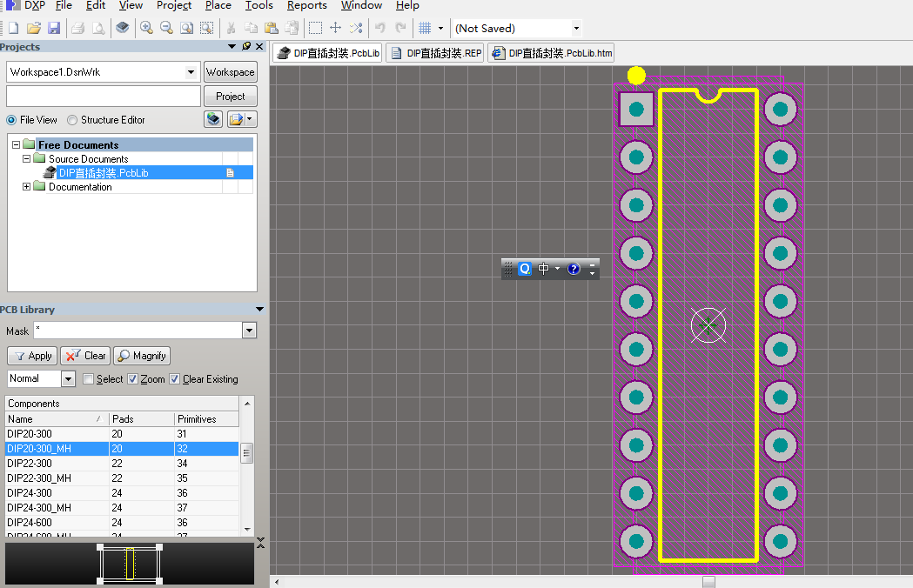The height and width of the screenshot is (588, 913).
Task: Select DIP直插封装.PcbLib in project tree
Action: pyautogui.click(x=104, y=173)
